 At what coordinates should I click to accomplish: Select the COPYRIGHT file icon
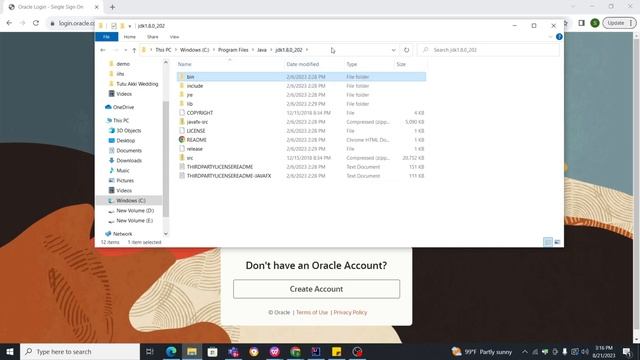[182, 113]
